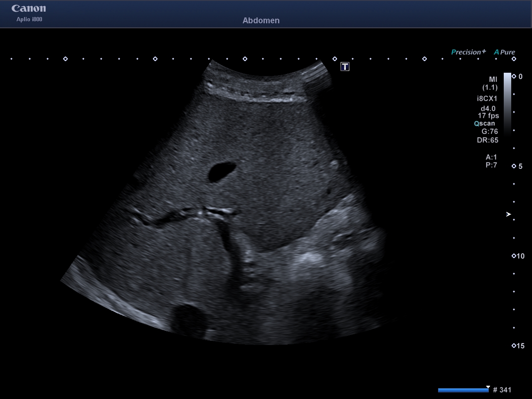Viewport: 532px width, 399px height.
Task: Click the 17 fps frame rate readout
Action: coord(488,116)
